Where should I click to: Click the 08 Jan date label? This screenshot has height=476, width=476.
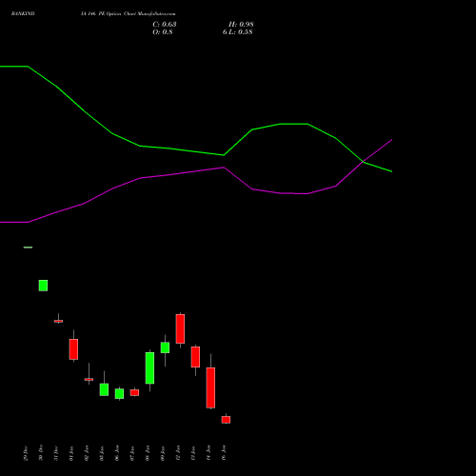tap(148, 453)
